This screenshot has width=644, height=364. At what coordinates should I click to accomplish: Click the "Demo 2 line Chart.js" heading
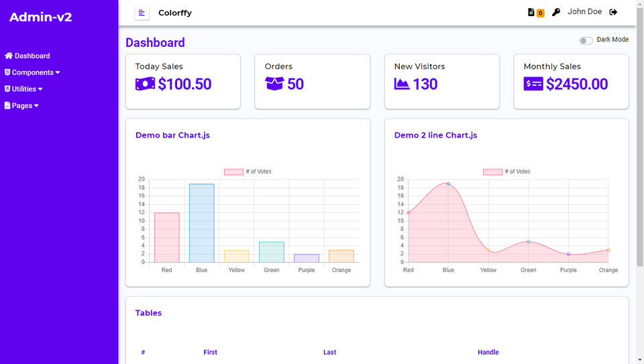point(436,135)
